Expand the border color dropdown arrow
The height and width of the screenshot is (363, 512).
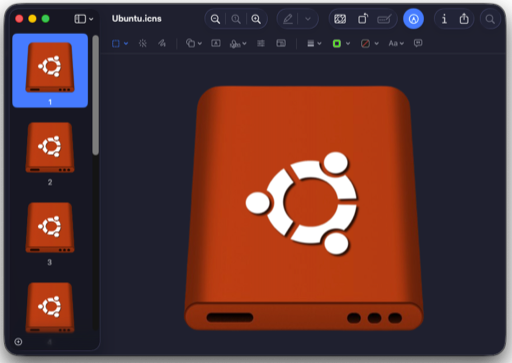(x=348, y=43)
